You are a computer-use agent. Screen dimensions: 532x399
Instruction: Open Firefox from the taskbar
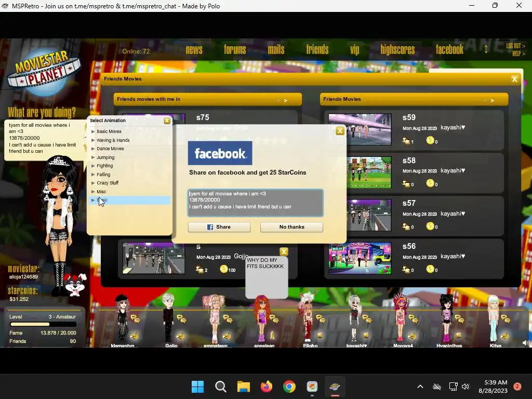click(267, 387)
